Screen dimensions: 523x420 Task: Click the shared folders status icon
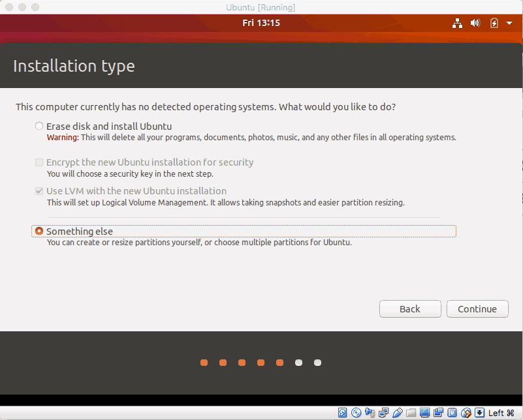[x=411, y=413]
